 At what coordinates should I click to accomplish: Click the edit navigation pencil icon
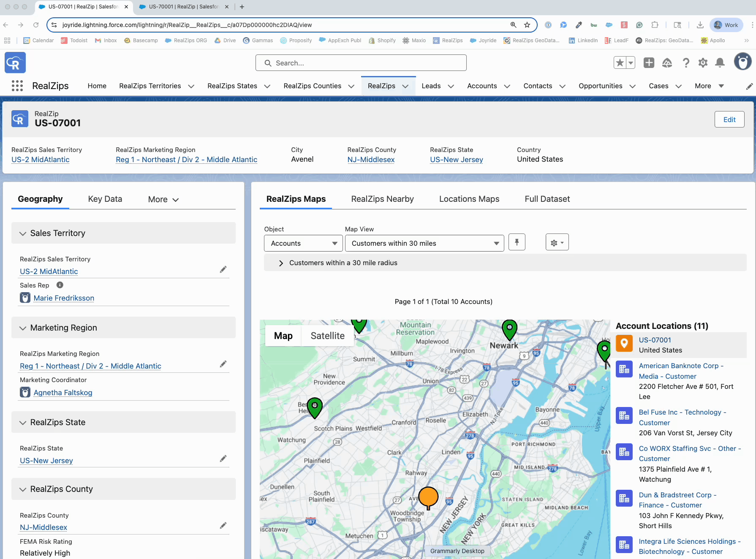tap(749, 86)
